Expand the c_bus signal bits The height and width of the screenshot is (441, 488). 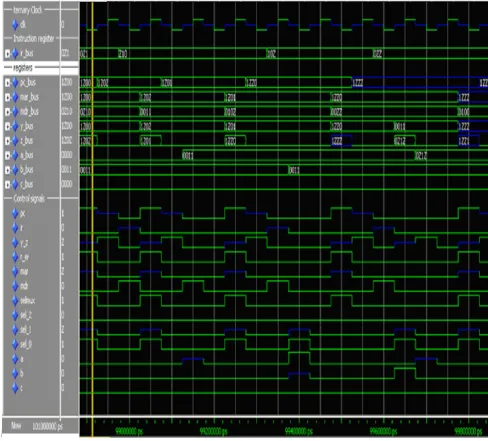(7, 184)
